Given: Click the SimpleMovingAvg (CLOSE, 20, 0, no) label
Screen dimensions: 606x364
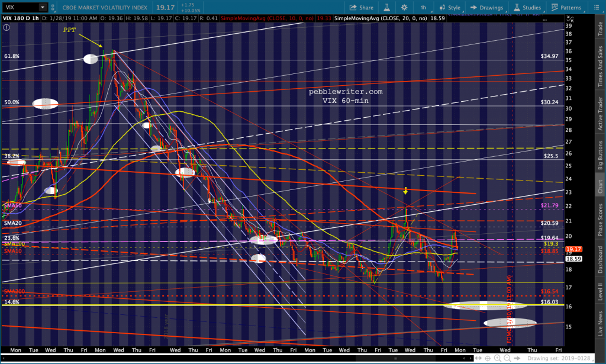Looking at the screenshot, I should [381, 18].
